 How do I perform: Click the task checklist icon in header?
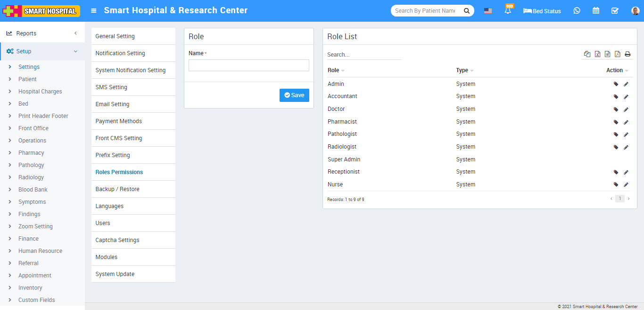615,11
